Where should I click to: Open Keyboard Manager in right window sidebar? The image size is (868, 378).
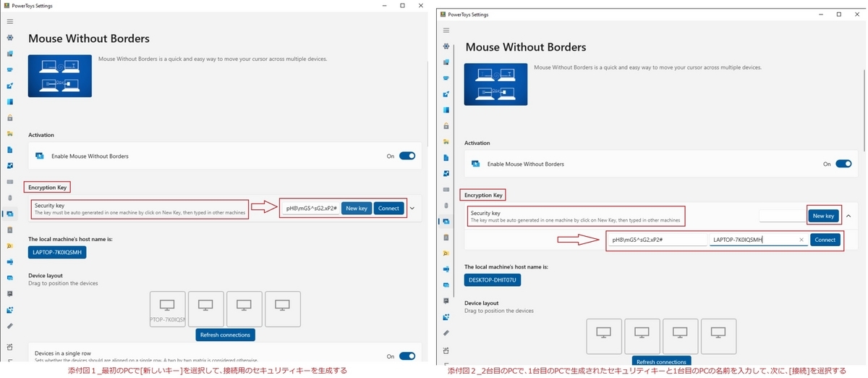446,189
